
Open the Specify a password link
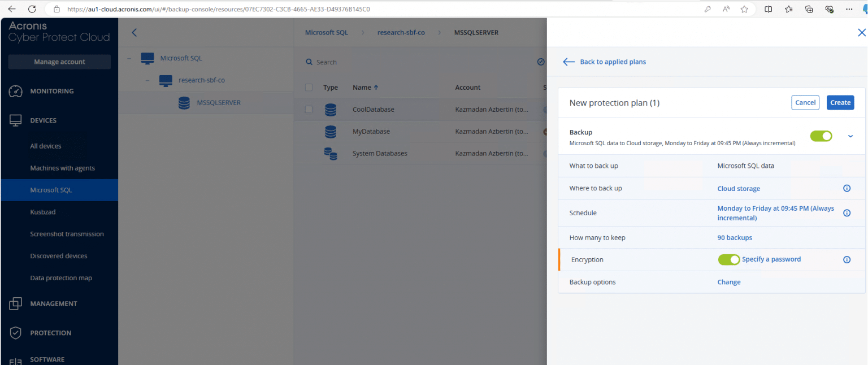click(771, 259)
